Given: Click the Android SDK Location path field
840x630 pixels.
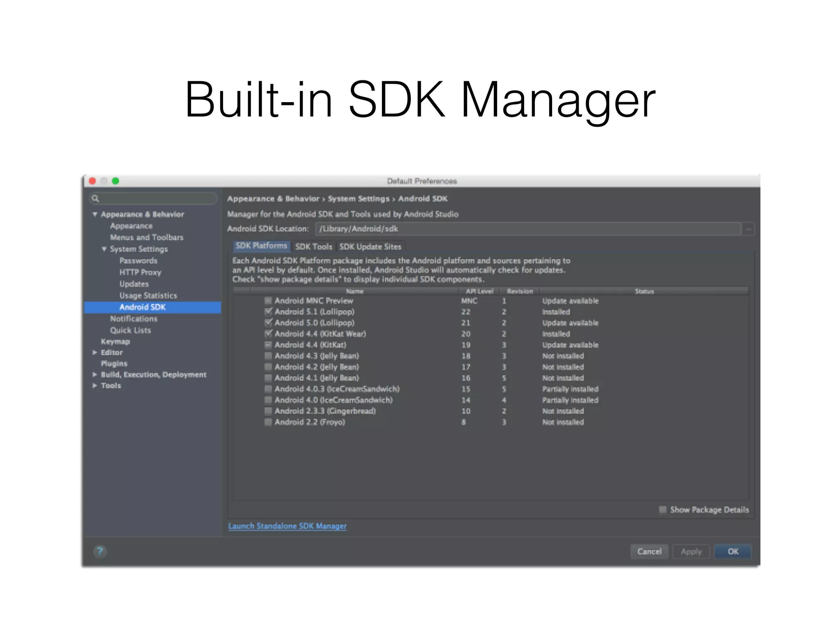Looking at the screenshot, I should [528, 229].
